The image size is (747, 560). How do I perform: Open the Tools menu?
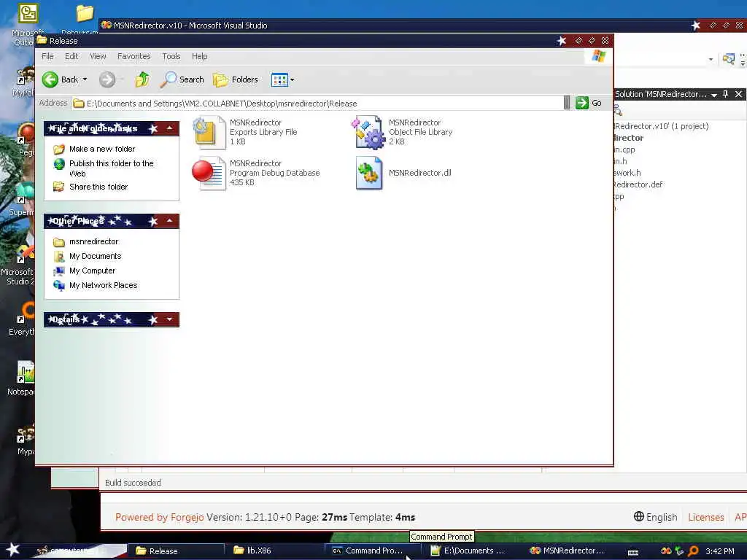point(171,56)
